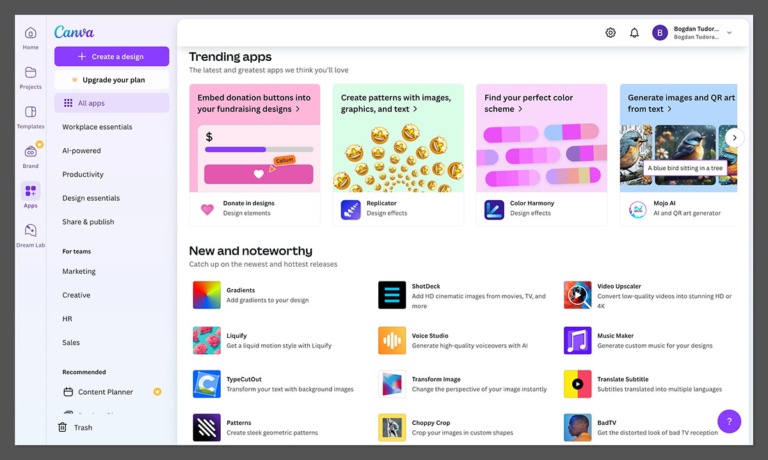Open the Voice Studio app icon
Viewport: 768px width, 460px height.
(x=392, y=340)
